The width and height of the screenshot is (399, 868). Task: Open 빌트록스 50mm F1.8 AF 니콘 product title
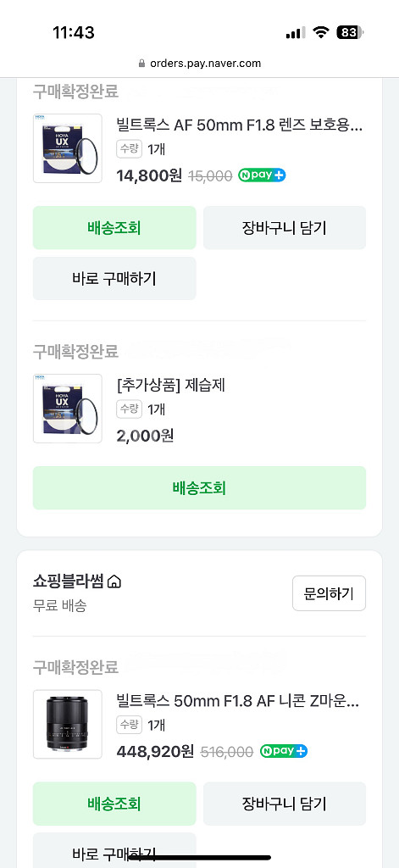coord(240,702)
